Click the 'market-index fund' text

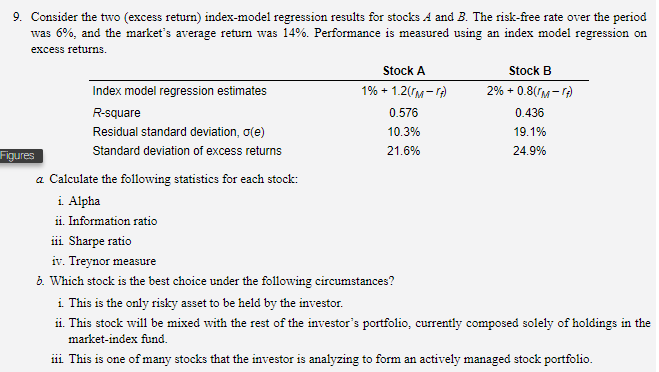(118, 339)
